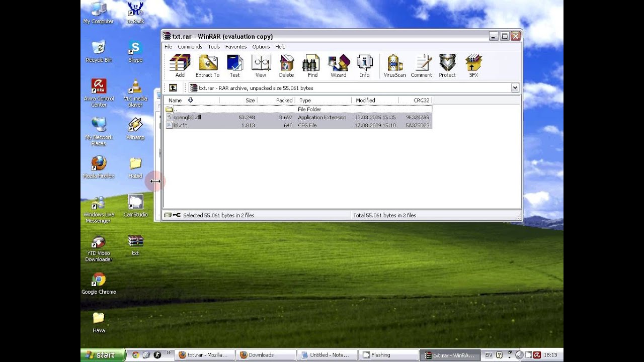The image size is (644, 362).
Task: Add an archive Comment
Action: (421, 66)
